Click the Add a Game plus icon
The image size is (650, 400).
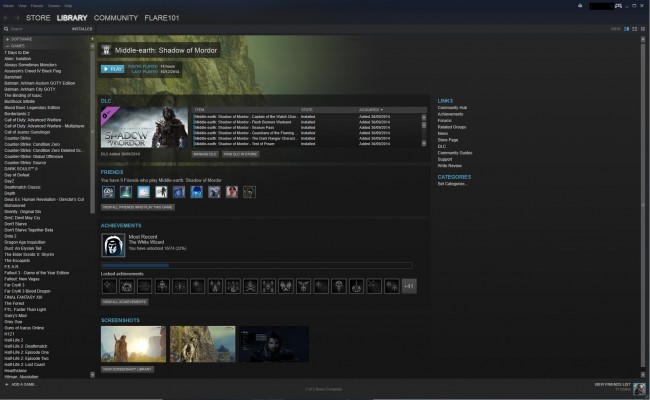7,384
